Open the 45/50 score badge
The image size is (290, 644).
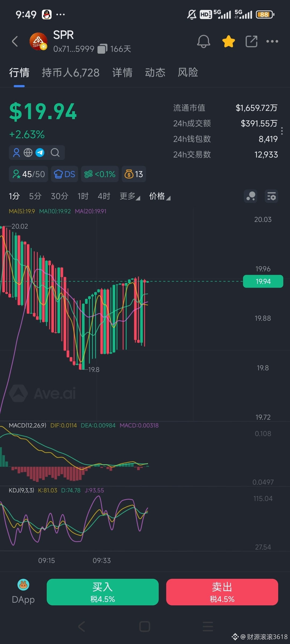28,174
